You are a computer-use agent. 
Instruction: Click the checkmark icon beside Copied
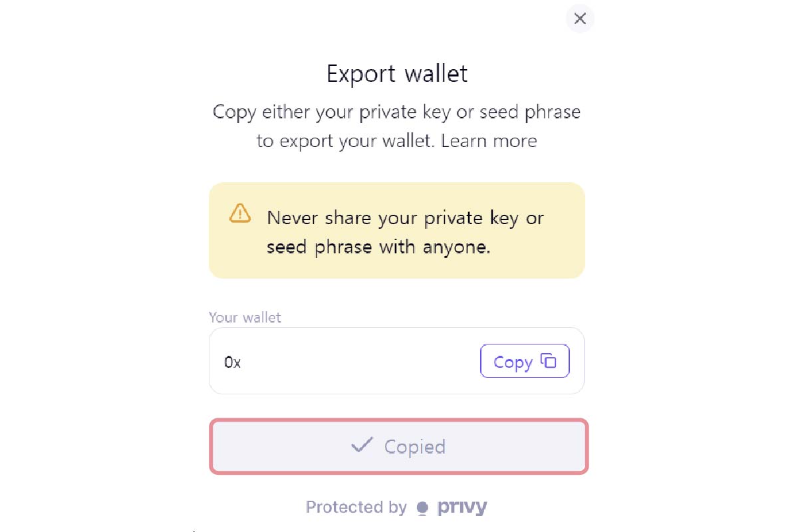[x=362, y=446]
